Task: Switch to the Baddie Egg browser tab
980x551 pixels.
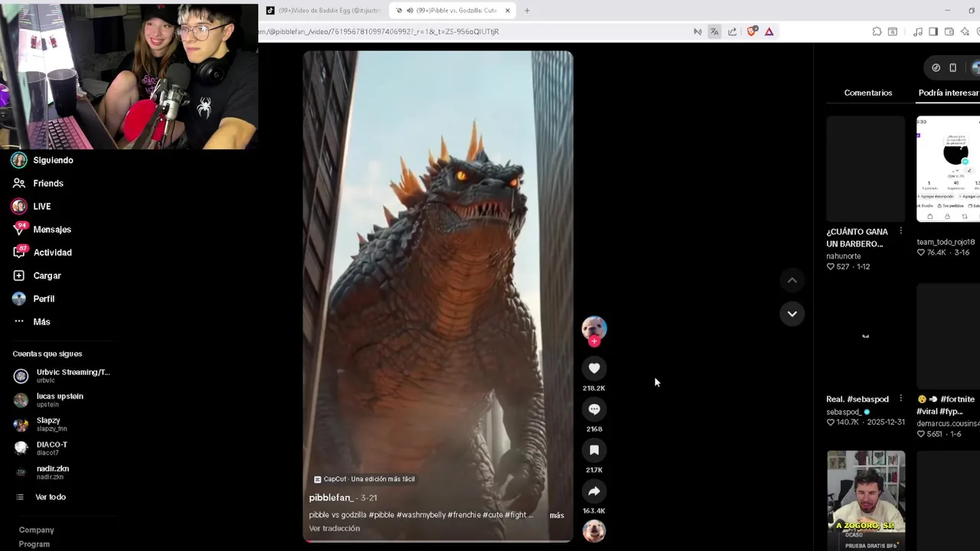Action: pyautogui.click(x=323, y=11)
